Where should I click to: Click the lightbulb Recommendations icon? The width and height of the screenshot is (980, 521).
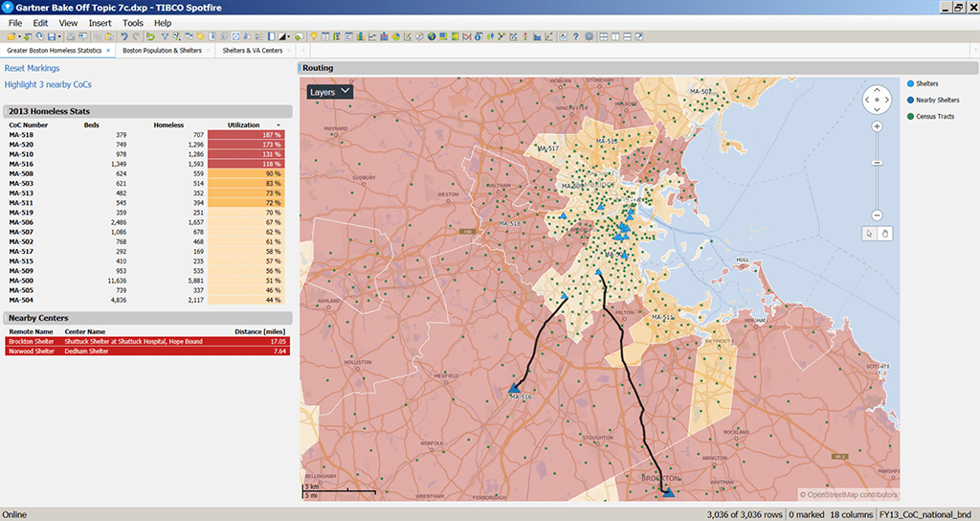[x=314, y=37]
